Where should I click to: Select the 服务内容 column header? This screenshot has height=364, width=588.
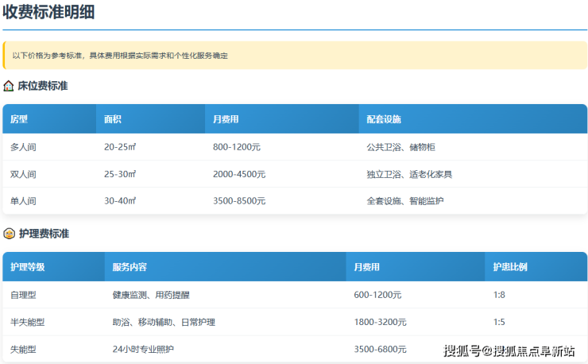click(130, 267)
